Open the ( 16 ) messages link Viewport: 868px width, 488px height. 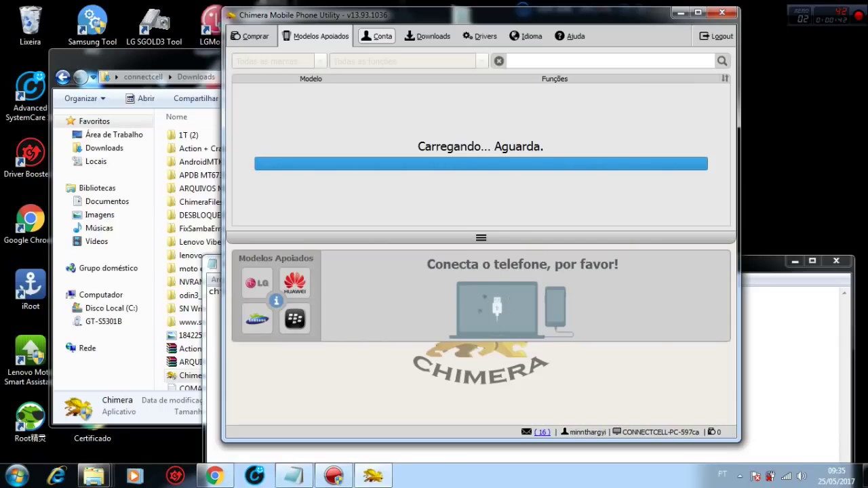pyautogui.click(x=542, y=432)
